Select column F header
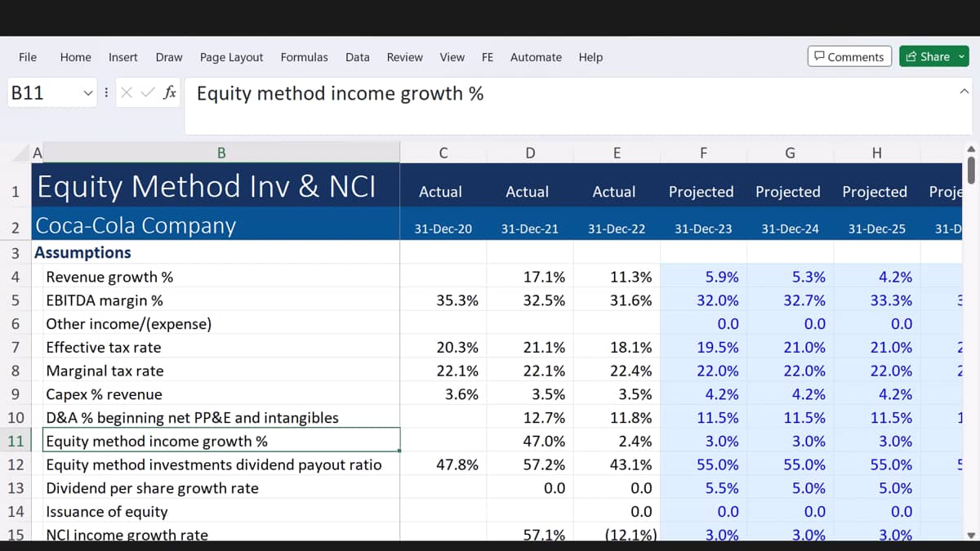980x551 pixels. click(x=703, y=152)
